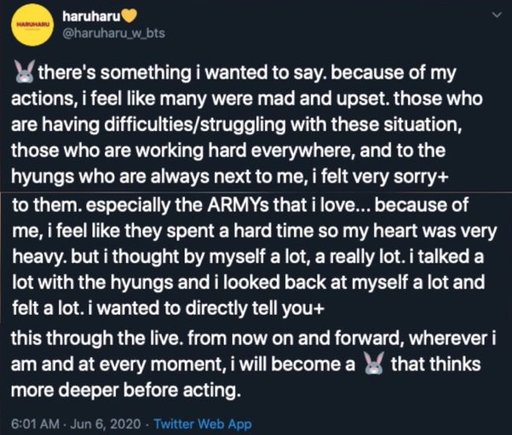Click the plus sign after "very sorry"
Screen dimensions: 512x435
pos(444,177)
